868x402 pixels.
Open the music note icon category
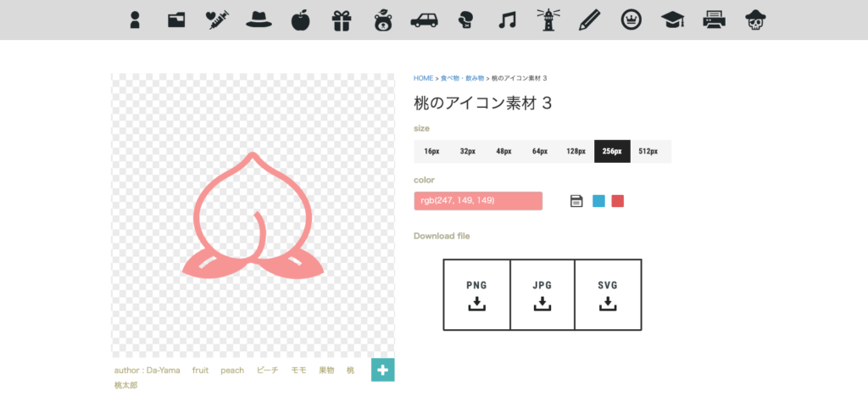coord(507,19)
